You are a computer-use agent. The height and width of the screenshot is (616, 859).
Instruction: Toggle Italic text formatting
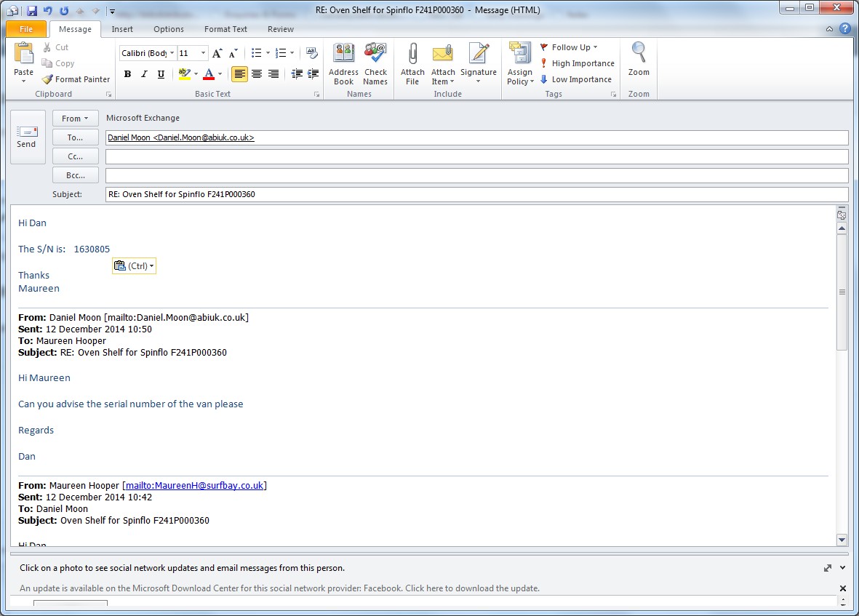pos(144,74)
